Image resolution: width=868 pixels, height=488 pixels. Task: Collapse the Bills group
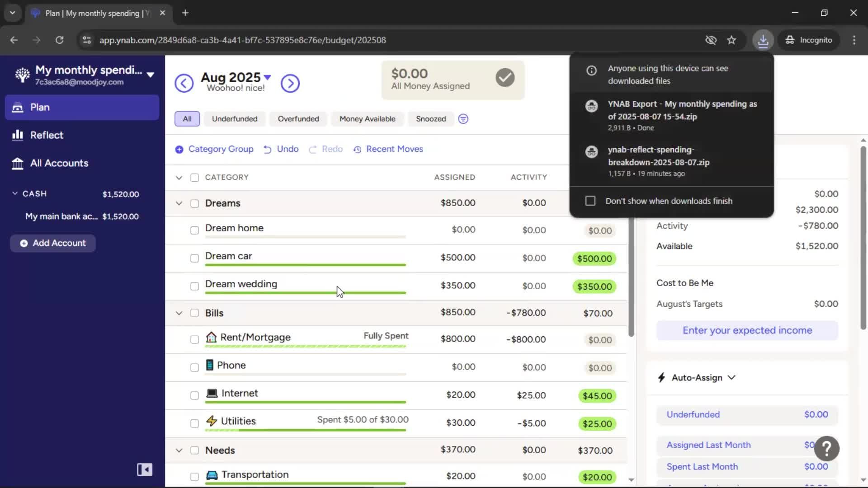click(179, 313)
